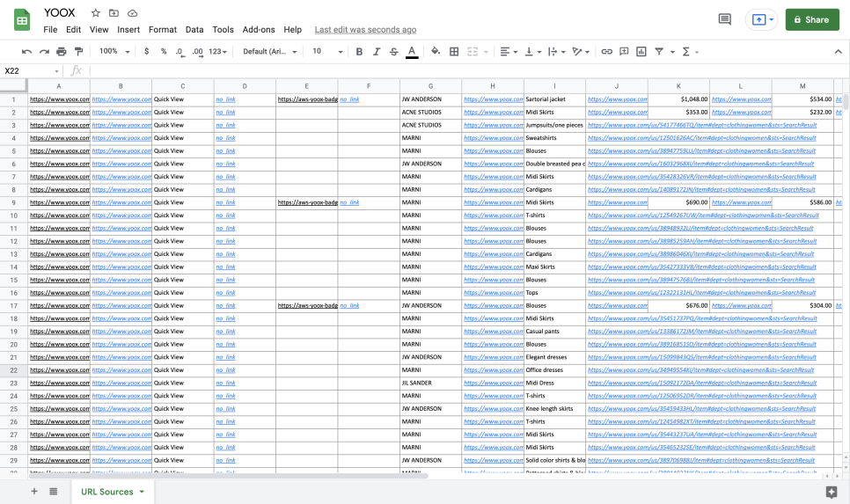The width and height of the screenshot is (850, 504).
Task: Click the green Share button
Action: 811,19
